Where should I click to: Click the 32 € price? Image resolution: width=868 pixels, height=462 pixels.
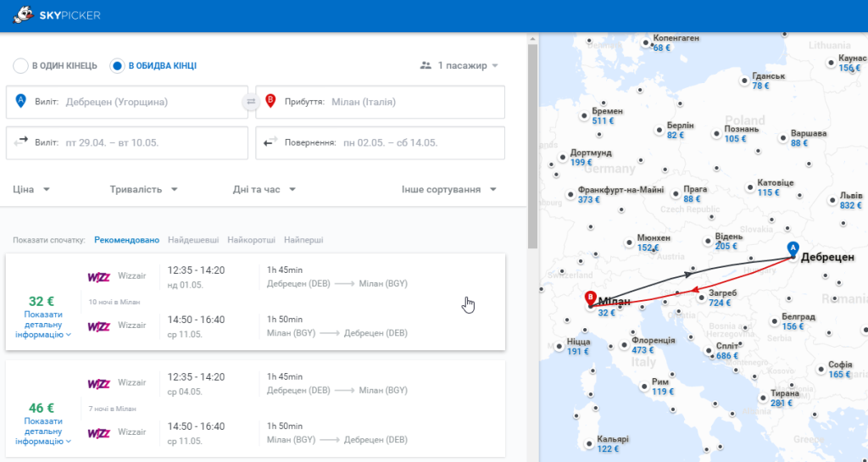[x=42, y=302]
